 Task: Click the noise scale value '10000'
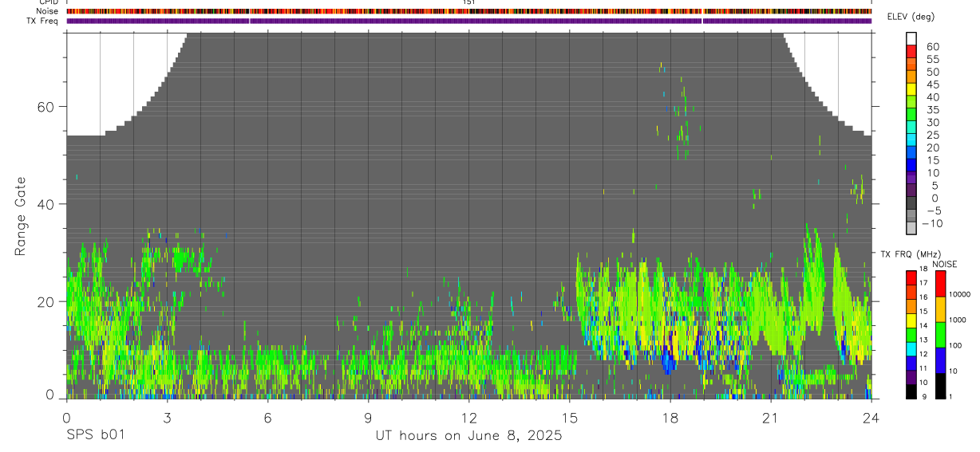961,294
